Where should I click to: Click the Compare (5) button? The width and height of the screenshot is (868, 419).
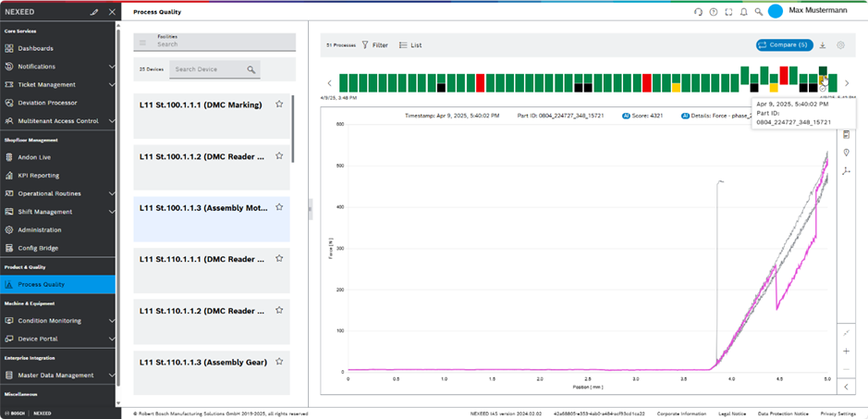[782, 44]
